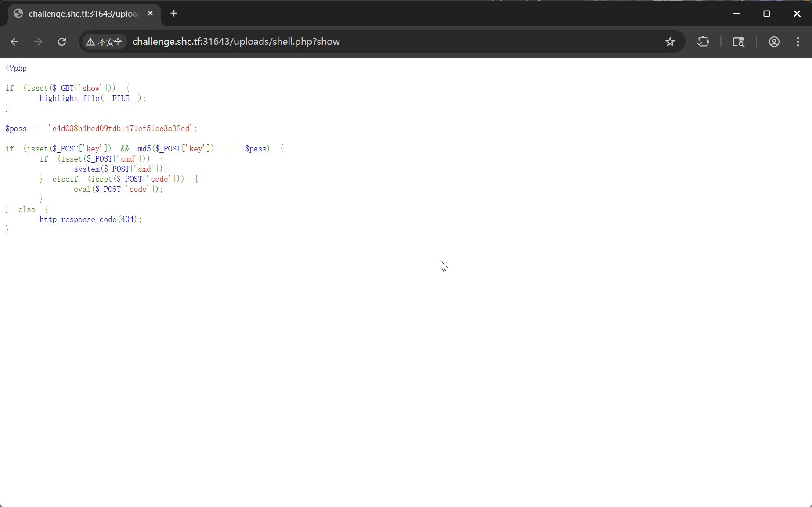Open the profile avatar account menu
This screenshot has width=812, height=507.
774,42
